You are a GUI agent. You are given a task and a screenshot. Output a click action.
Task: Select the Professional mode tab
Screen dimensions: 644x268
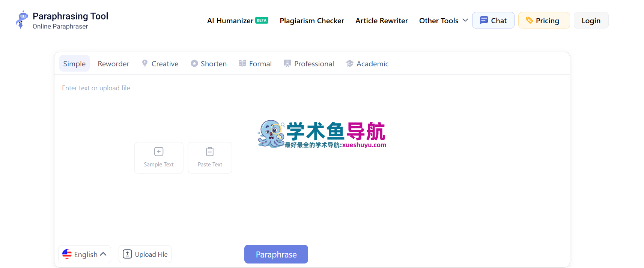(309, 64)
